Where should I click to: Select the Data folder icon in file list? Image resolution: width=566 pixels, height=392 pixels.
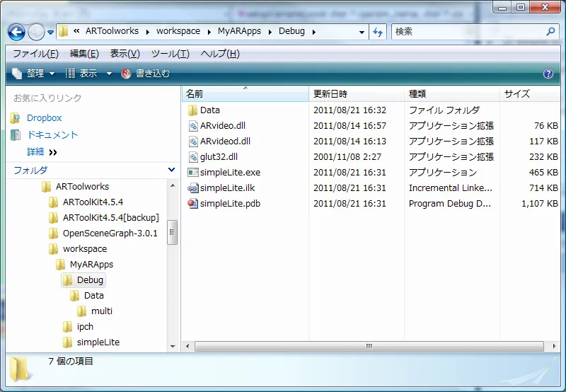pos(192,110)
